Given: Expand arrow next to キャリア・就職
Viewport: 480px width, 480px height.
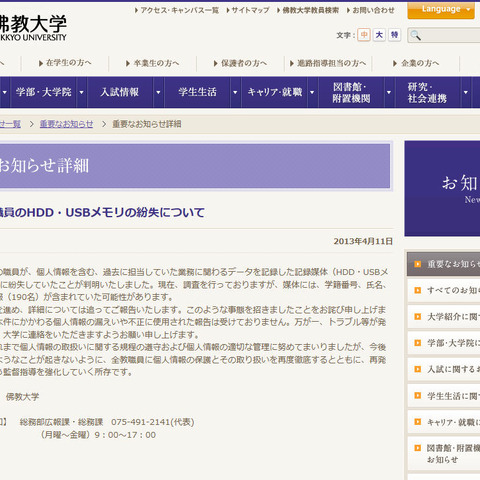Looking at the screenshot, I should pyautogui.click(x=312, y=92).
